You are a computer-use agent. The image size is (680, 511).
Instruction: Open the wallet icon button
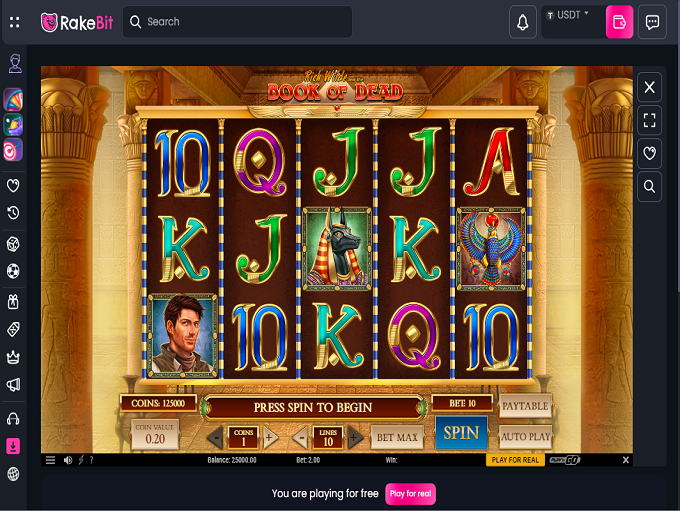click(x=619, y=22)
